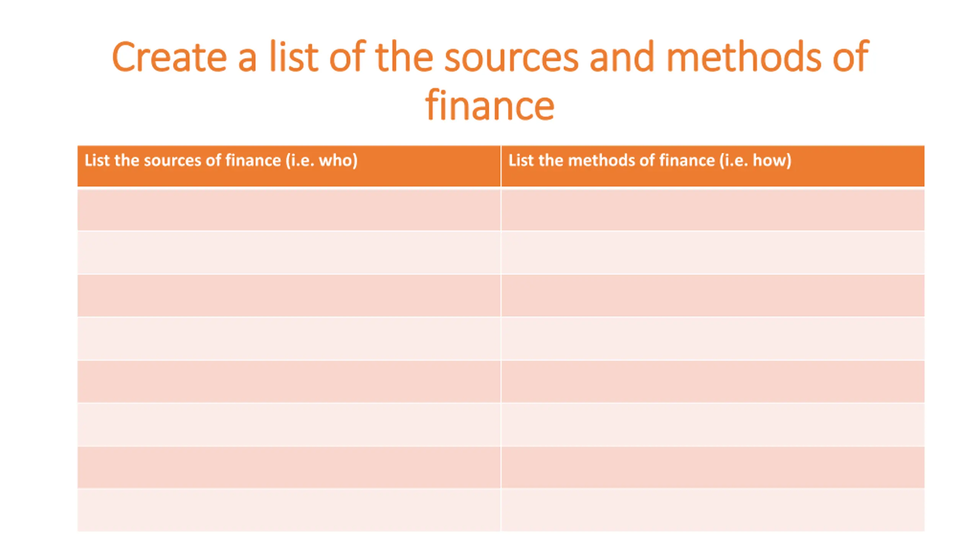Click seventh empty cell in methods column
The width and height of the screenshot is (980, 551).
(713, 467)
